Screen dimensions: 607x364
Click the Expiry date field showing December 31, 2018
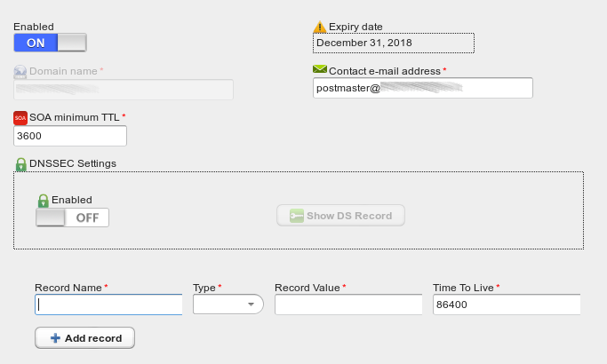[394, 43]
